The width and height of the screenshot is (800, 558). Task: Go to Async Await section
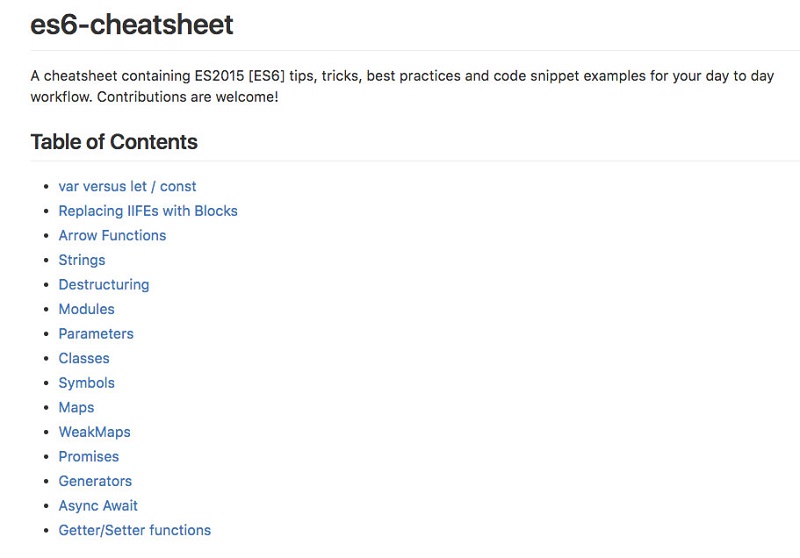[x=98, y=505]
